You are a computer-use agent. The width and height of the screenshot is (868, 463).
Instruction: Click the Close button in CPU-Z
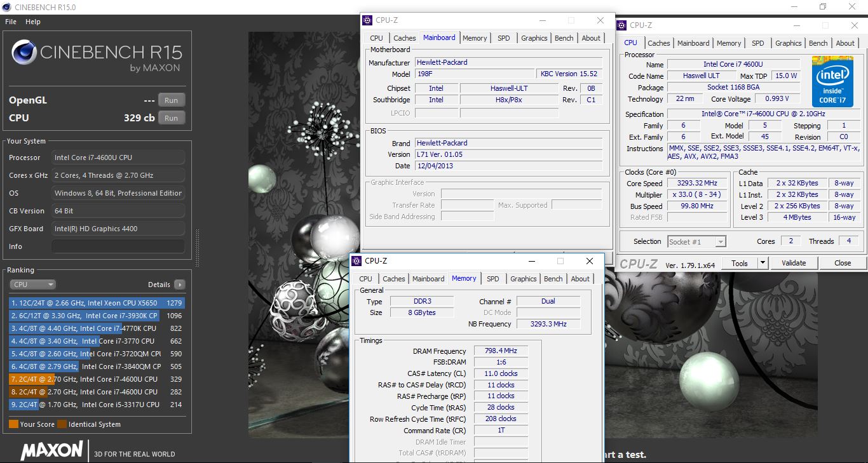coord(843,263)
